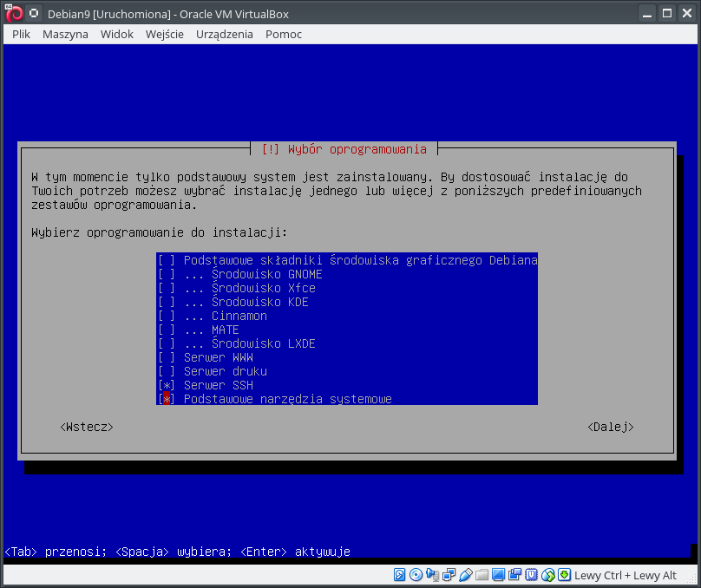Expand the Urządzenia menu
701x588 pixels.
click(x=224, y=34)
